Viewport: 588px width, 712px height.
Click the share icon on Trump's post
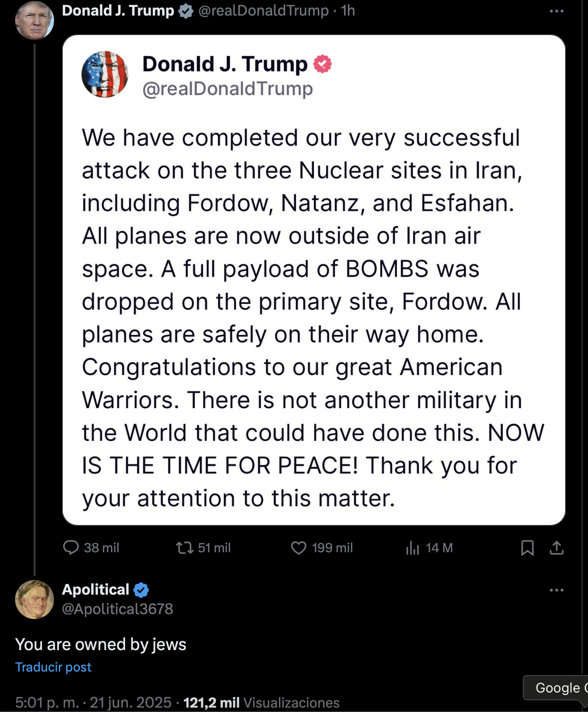click(556, 548)
